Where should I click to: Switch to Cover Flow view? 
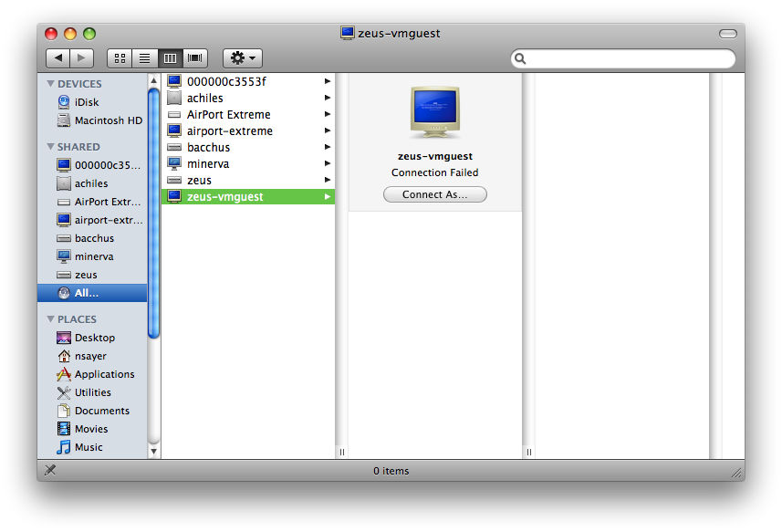[195, 58]
